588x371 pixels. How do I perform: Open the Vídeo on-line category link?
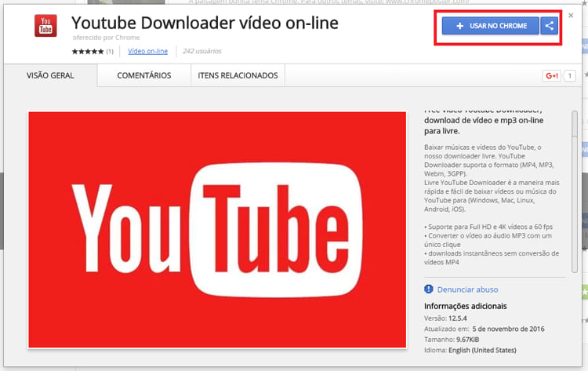[147, 51]
